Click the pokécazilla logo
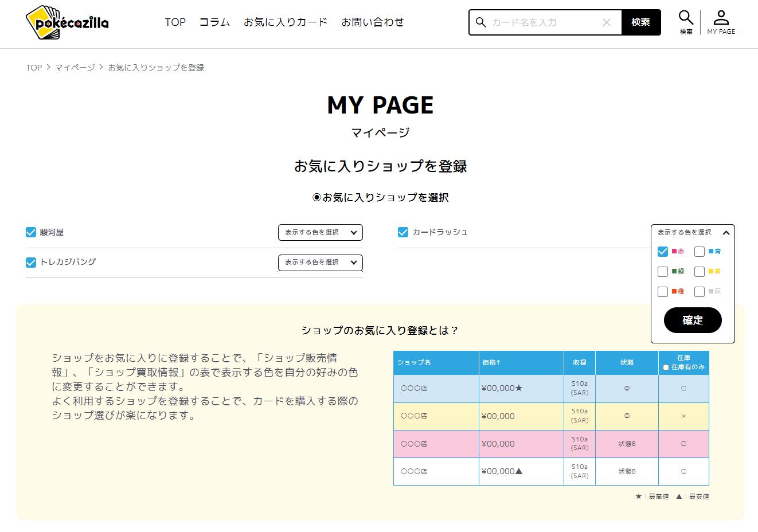758x532 pixels. pyautogui.click(x=67, y=22)
